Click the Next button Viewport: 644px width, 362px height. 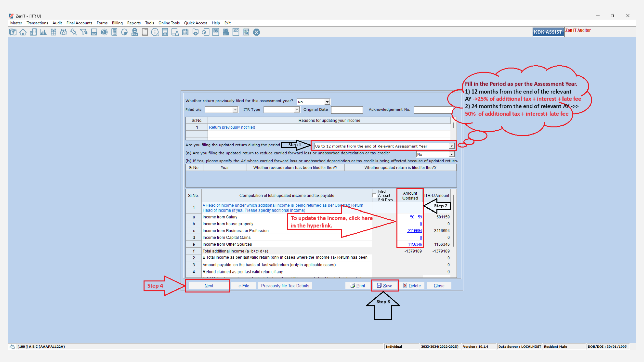(209, 286)
